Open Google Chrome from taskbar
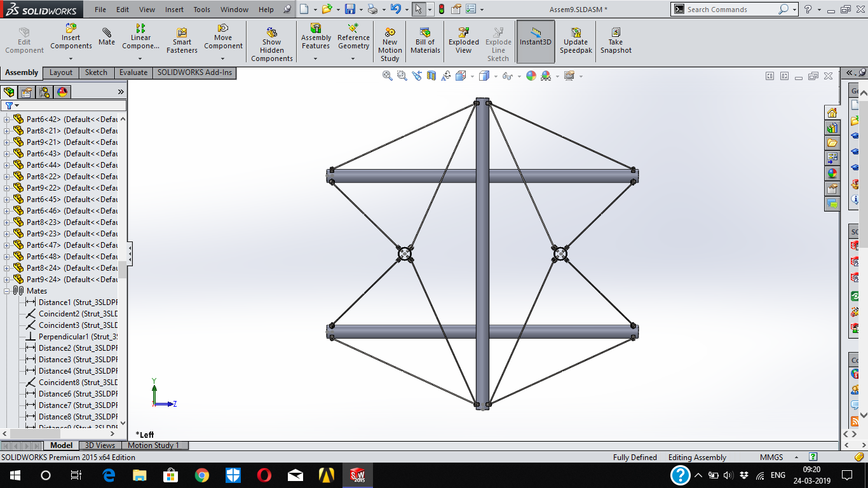This screenshot has width=868, height=488. (202, 475)
